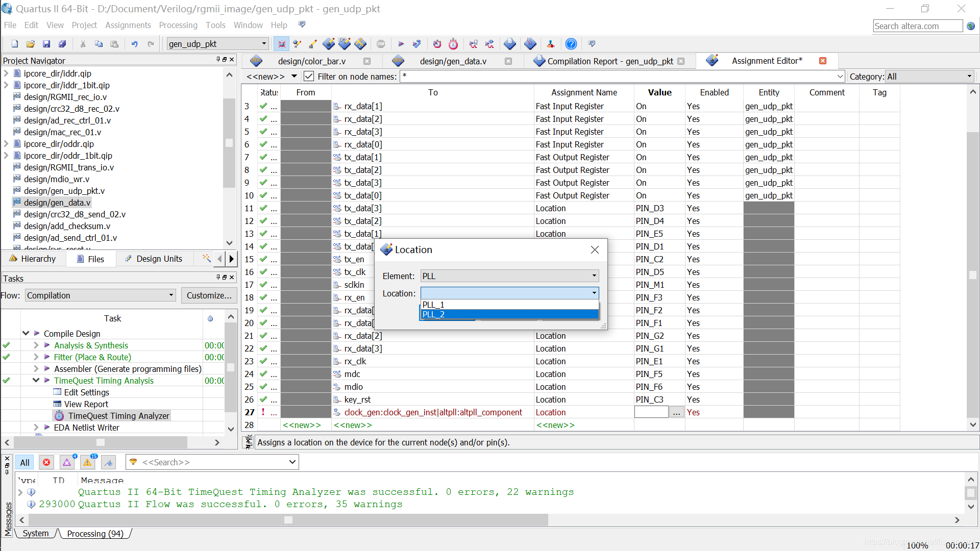Click the Copy toolbar icon
Screen dimensions: 980x551
[99, 44]
